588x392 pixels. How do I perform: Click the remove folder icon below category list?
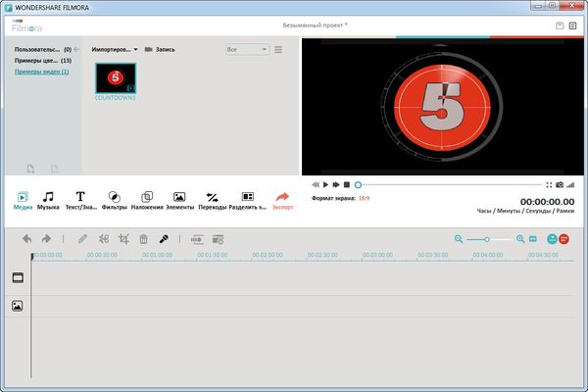pyautogui.click(x=55, y=169)
